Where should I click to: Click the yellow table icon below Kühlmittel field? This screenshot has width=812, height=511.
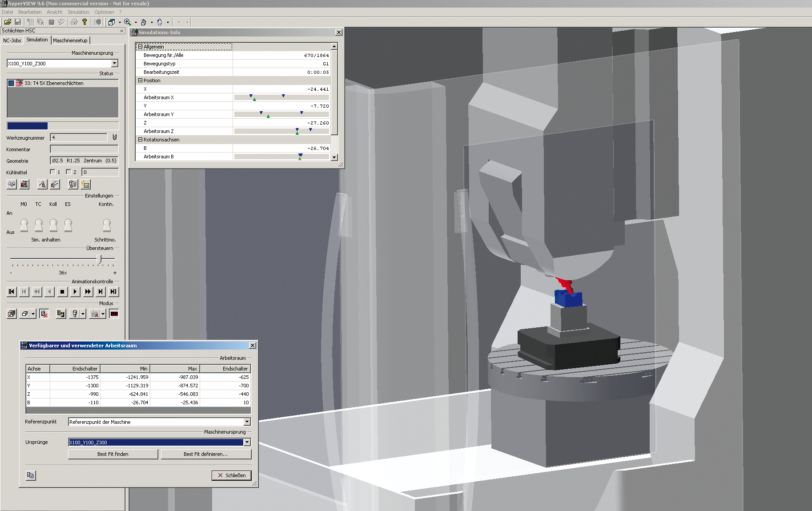click(85, 184)
